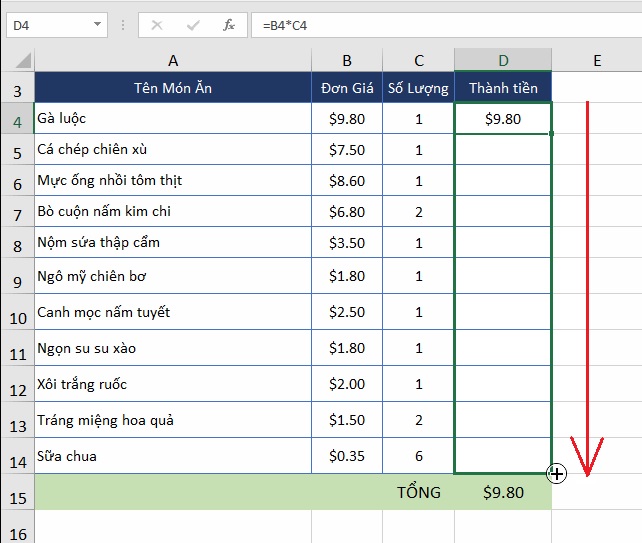Select row 6 header
642x543 pixels.
18,180
